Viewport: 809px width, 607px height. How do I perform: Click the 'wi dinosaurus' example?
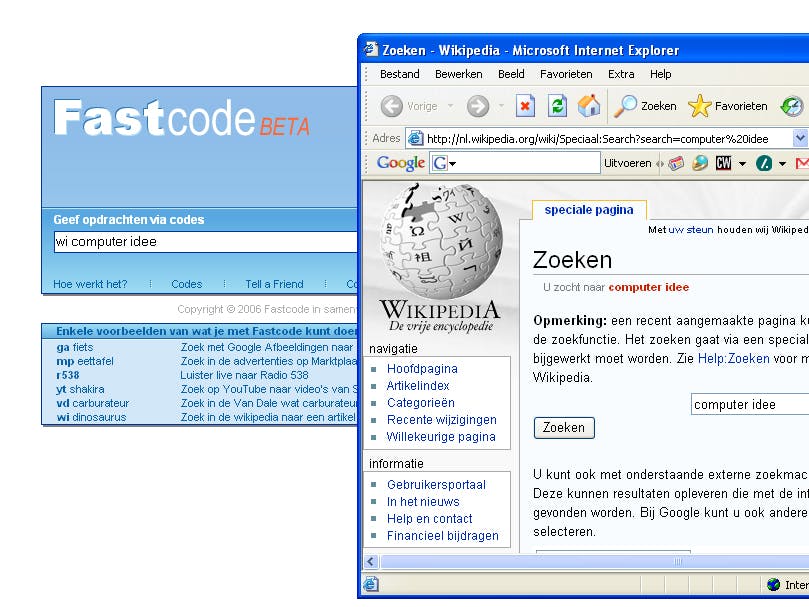(x=91, y=417)
